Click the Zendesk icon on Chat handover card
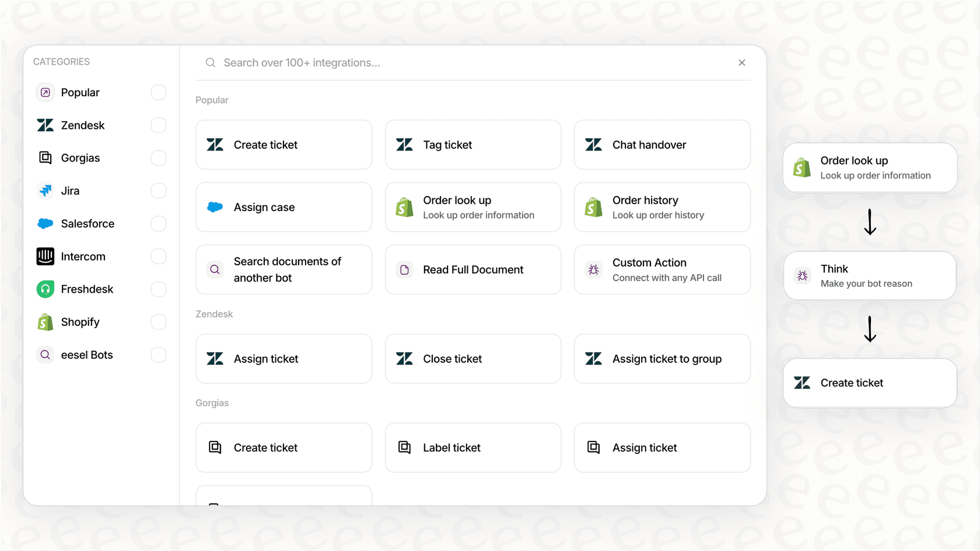This screenshot has height=551, width=980. pos(593,145)
